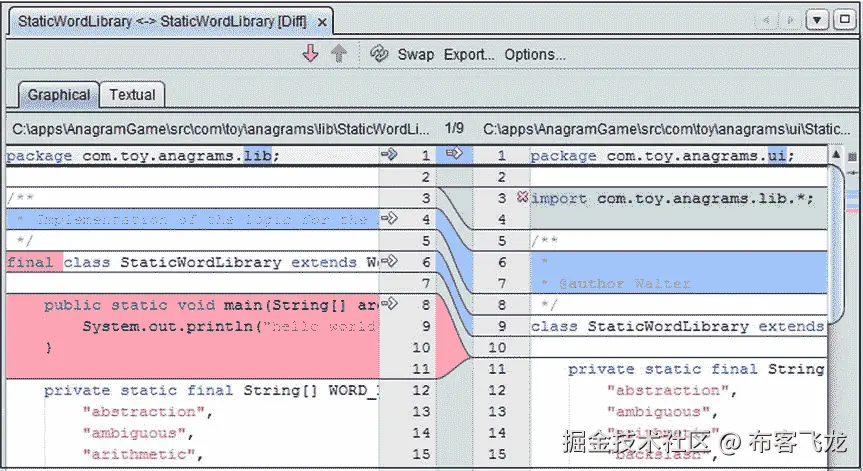The image size is (863, 471).
Task: Go to next difference with red down arrow
Action: coord(310,54)
